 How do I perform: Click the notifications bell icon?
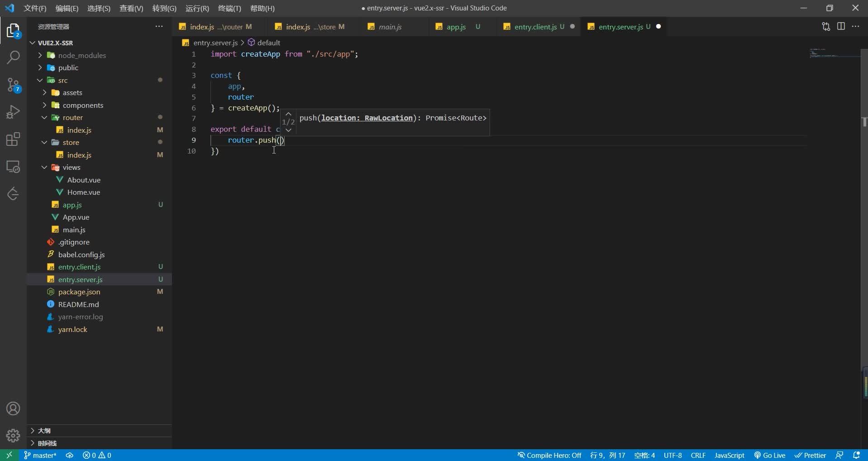coord(857,455)
